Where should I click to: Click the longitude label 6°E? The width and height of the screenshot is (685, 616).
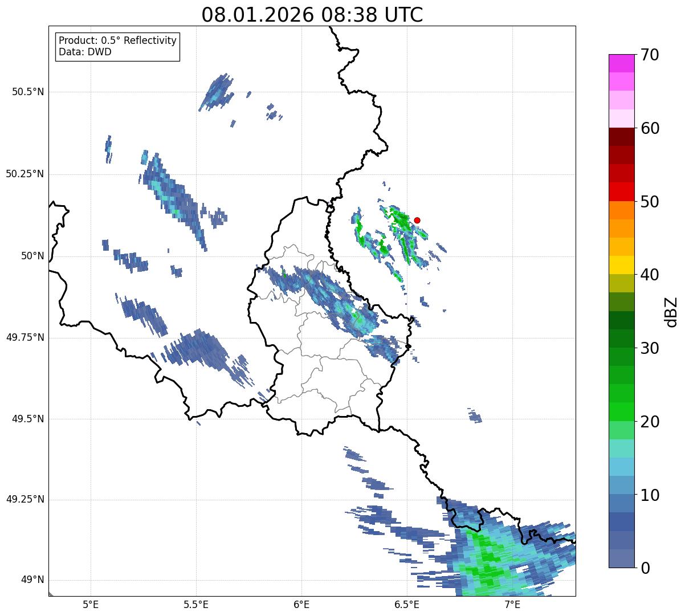tap(301, 604)
